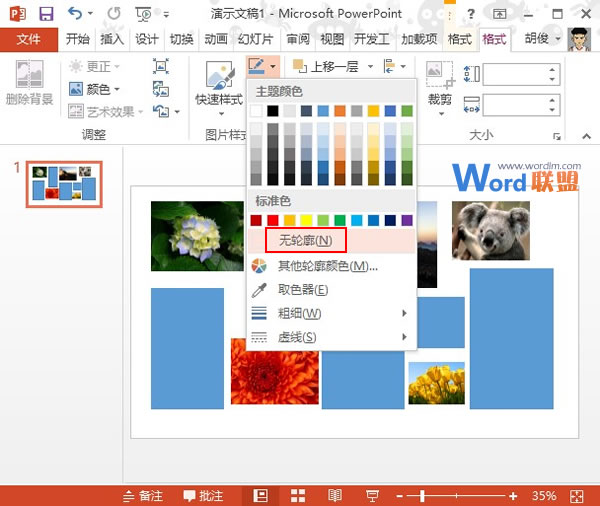Image resolution: width=600 pixels, height=506 pixels.
Task: Open quick access toolbar customize dropdown
Action: coord(166,15)
